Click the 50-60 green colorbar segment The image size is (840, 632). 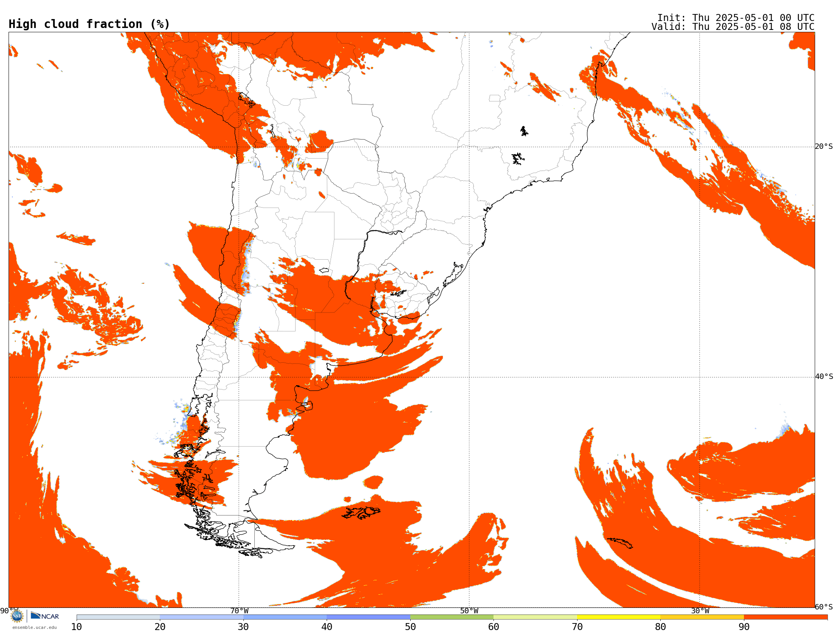tap(452, 617)
